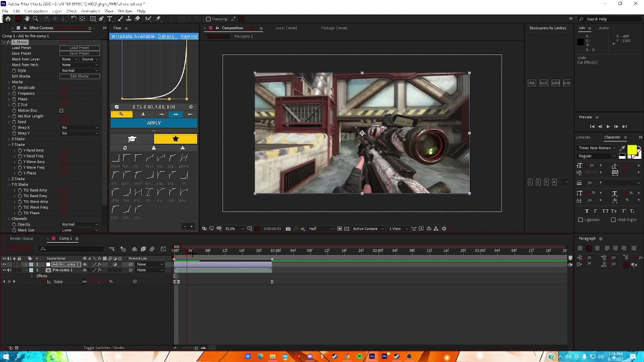Select the Clone Stamp tool
Viewport: 644px width, 362px height.
point(129,19)
